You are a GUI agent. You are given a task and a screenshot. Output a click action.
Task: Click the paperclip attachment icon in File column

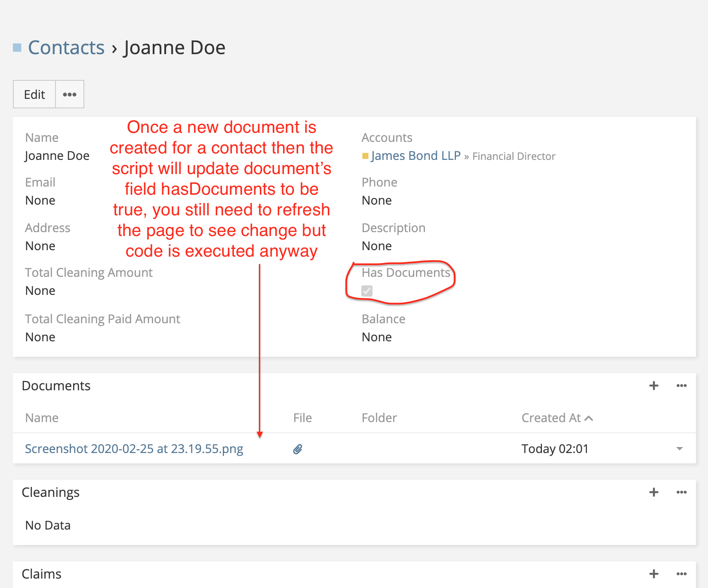tap(298, 449)
